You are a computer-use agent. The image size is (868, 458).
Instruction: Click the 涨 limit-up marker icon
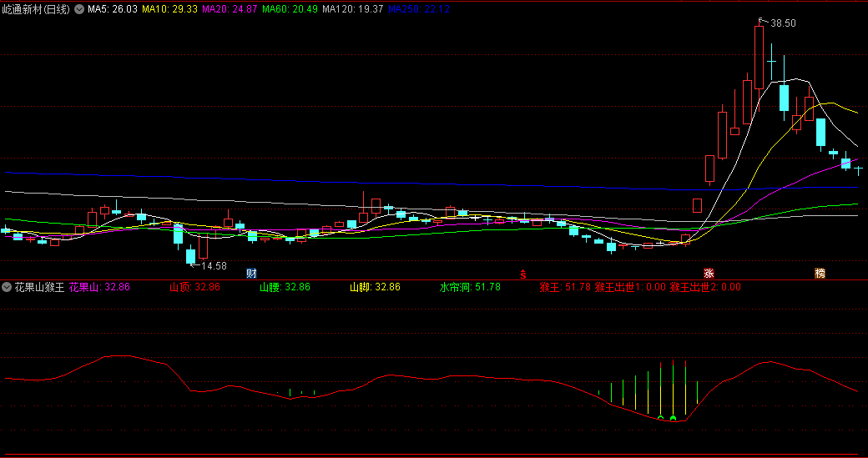click(709, 274)
